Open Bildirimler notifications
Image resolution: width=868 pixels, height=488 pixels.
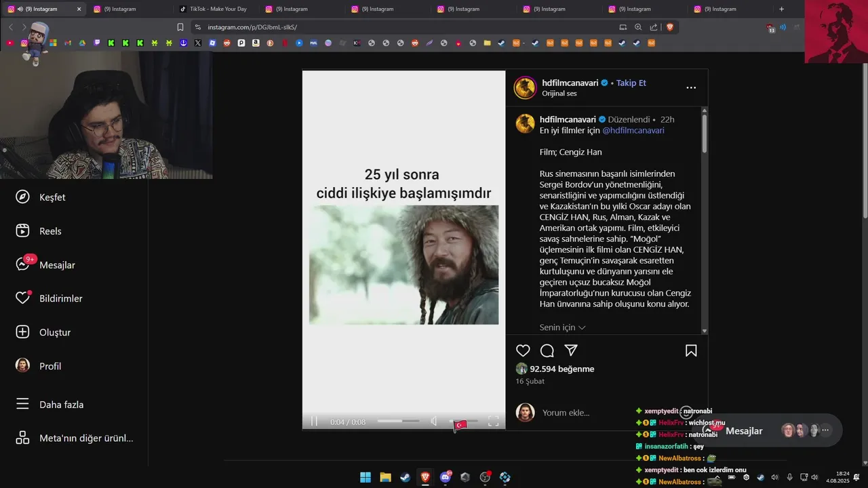click(x=49, y=298)
